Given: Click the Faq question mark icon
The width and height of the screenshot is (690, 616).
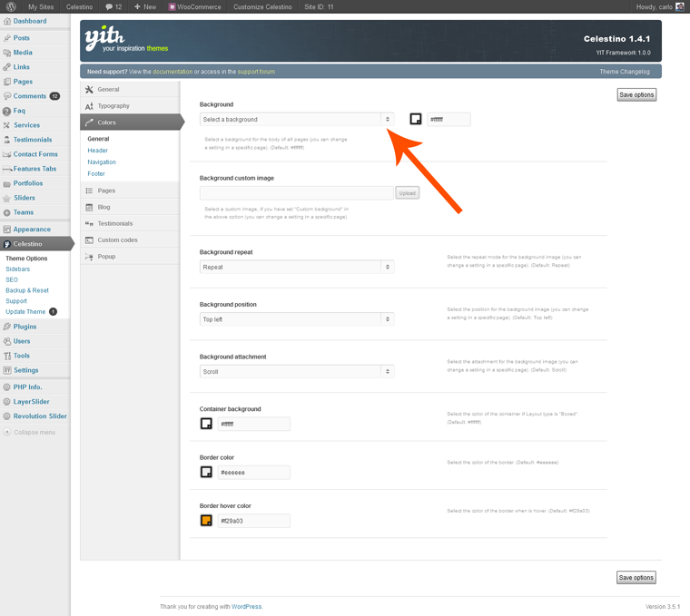Looking at the screenshot, I should [x=7, y=111].
